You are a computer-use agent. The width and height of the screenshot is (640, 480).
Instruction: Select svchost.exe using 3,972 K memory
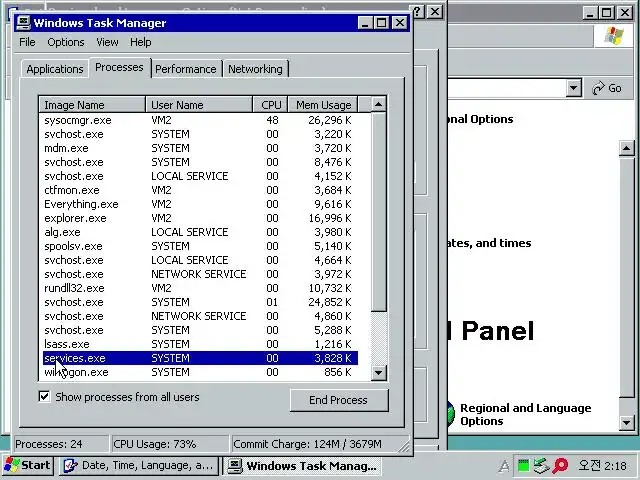pyautogui.click(x=200, y=274)
